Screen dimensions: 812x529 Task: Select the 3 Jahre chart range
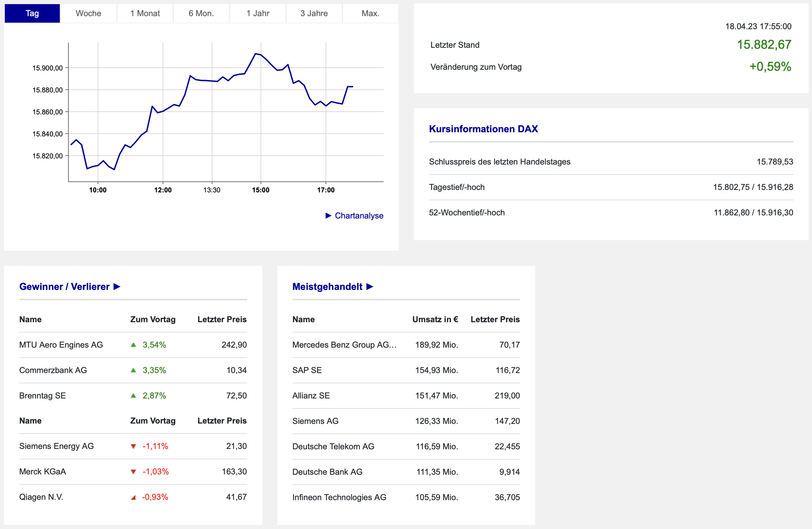[x=314, y=13]
